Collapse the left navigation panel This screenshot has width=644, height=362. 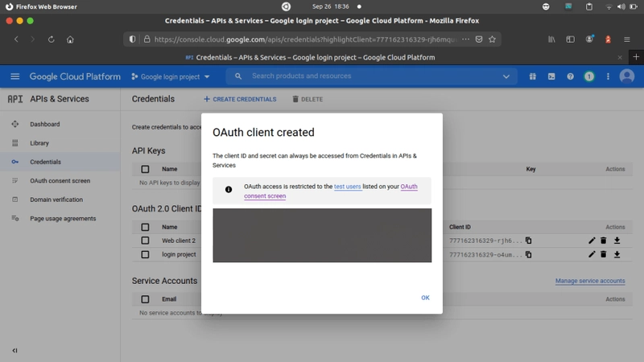tap(14, 351)
